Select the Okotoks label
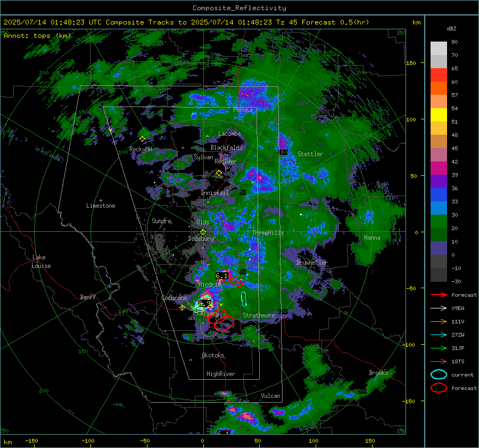 pyautogui.click(x=213, y=355)
